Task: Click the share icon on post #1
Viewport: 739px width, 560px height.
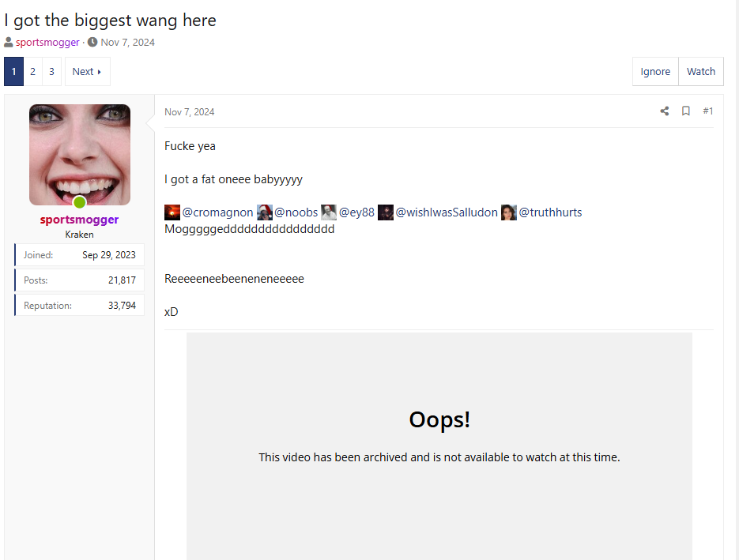Action: click(x=665, y=111)
